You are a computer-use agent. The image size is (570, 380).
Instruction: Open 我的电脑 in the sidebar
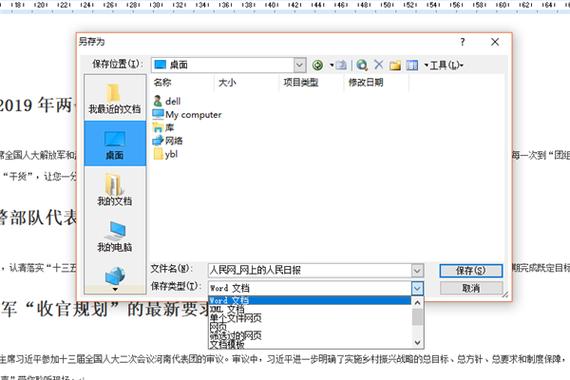[115, 236]
